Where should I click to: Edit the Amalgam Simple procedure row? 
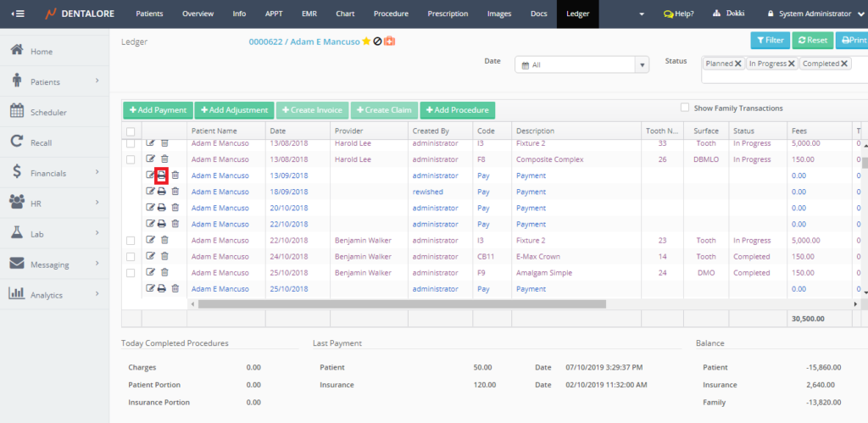tap(150, 273)
